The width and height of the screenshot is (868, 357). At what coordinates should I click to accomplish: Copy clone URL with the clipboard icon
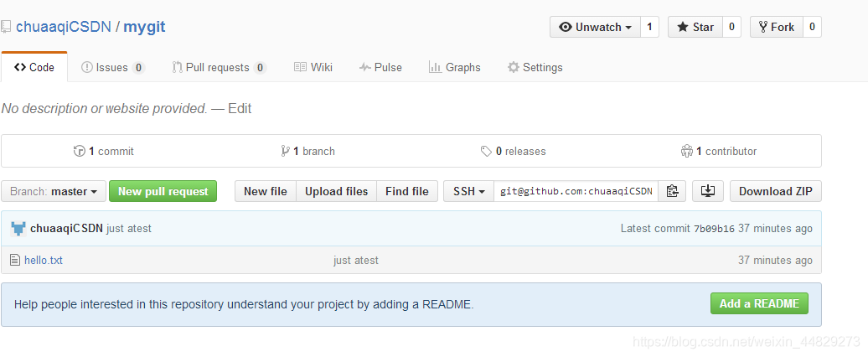coord(672,192)
